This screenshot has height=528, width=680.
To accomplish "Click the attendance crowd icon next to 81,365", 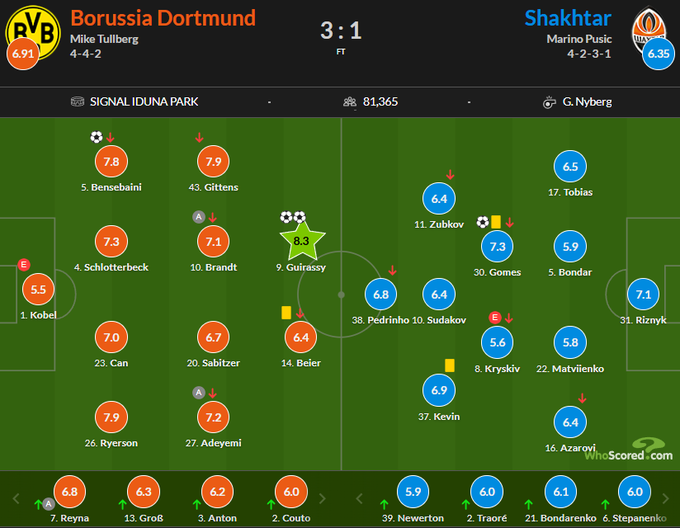I will point(349,101).
